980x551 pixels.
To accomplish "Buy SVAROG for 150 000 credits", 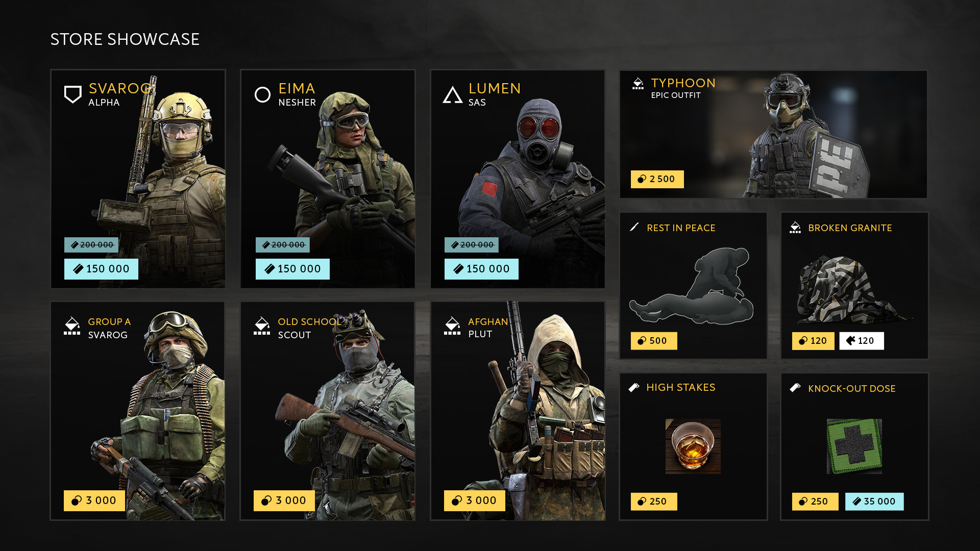I will pyautogui.click(x=101, y=269).
